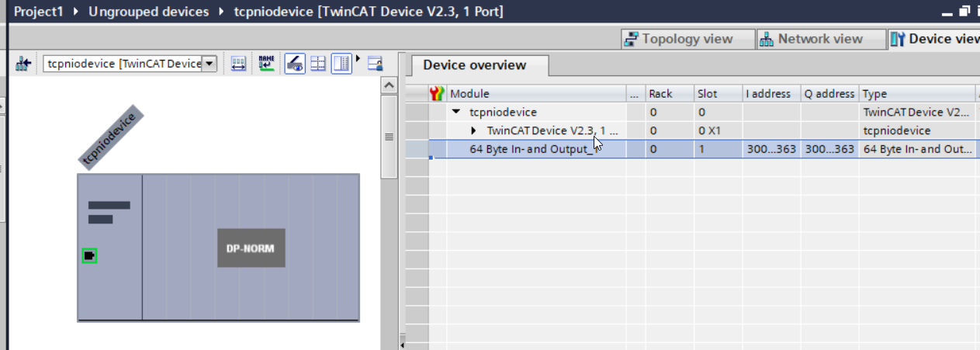
Task: Click the small toolbar overflow arrow
Action: 358,58
